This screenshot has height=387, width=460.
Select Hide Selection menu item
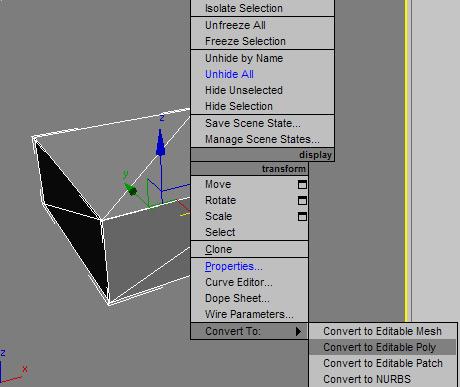point(262,106)
